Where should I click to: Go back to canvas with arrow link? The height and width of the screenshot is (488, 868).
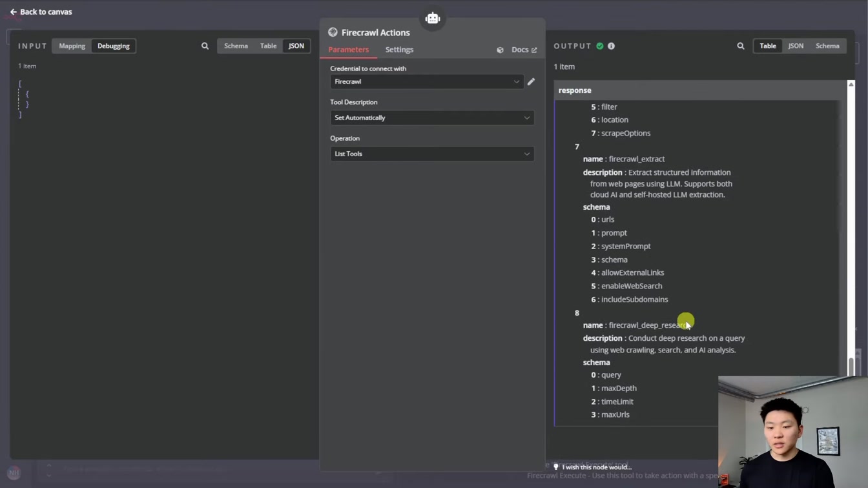click(41, 12)
